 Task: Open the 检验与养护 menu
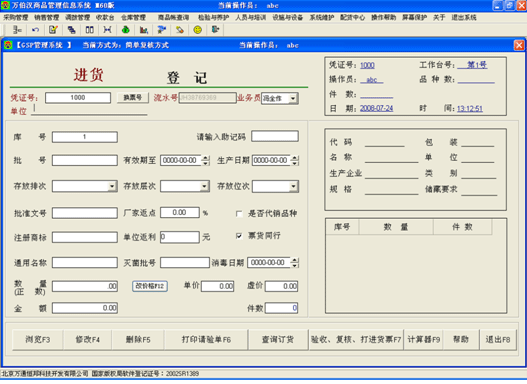point(213,17)
